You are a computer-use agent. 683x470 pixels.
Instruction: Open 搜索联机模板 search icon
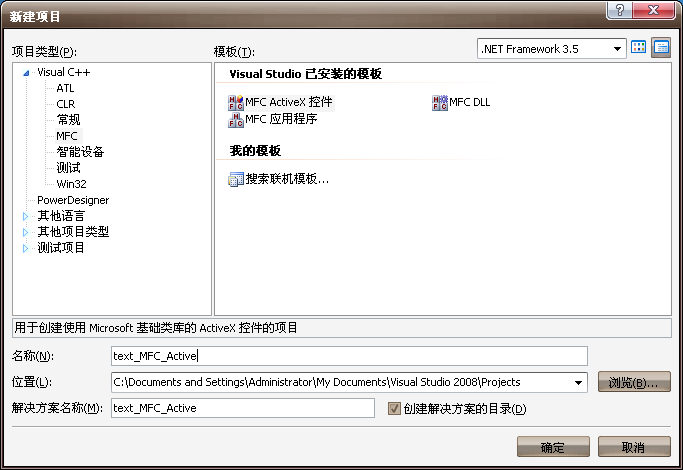(x=236, y=179)
